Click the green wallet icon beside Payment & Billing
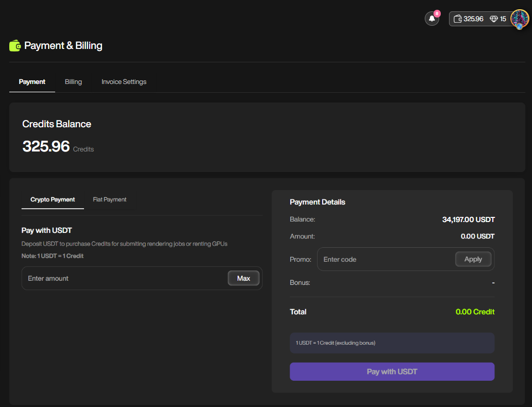 click(15, 46)
